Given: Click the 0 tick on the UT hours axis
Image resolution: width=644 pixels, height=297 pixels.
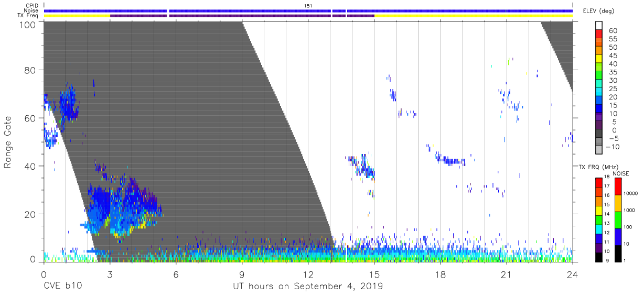Looking at the screenshot, I should (44, 274).
